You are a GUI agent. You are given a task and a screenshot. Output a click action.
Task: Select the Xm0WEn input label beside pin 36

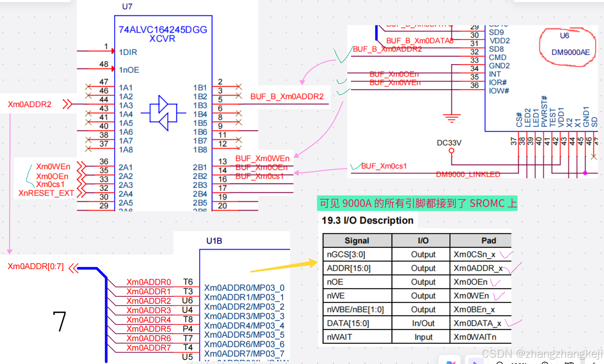[x=53, y=167]
